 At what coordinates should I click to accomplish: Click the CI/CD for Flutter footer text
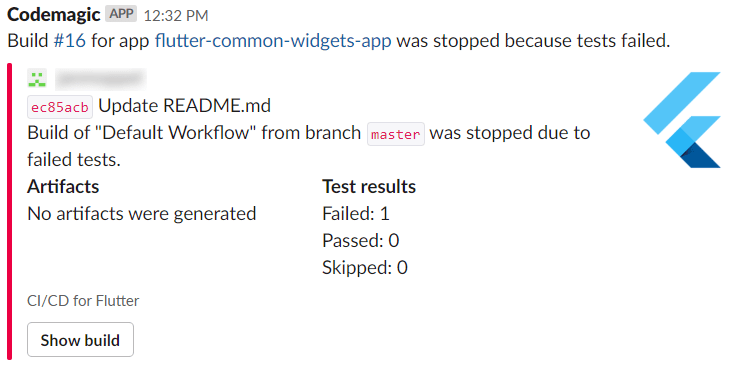83,301
